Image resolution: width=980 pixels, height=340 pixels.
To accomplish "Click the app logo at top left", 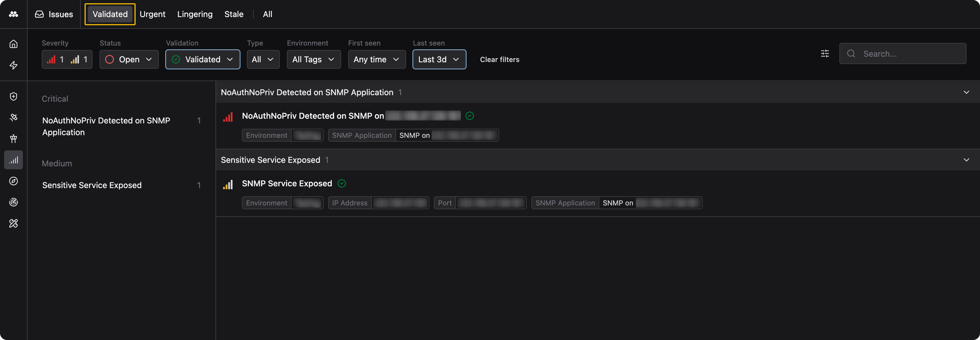I will [x=13, y=14].
